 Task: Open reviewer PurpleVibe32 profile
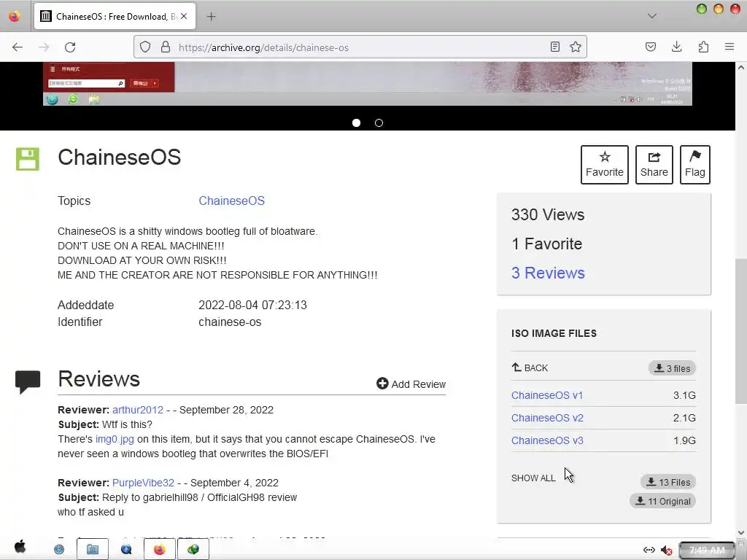[144, 483]
